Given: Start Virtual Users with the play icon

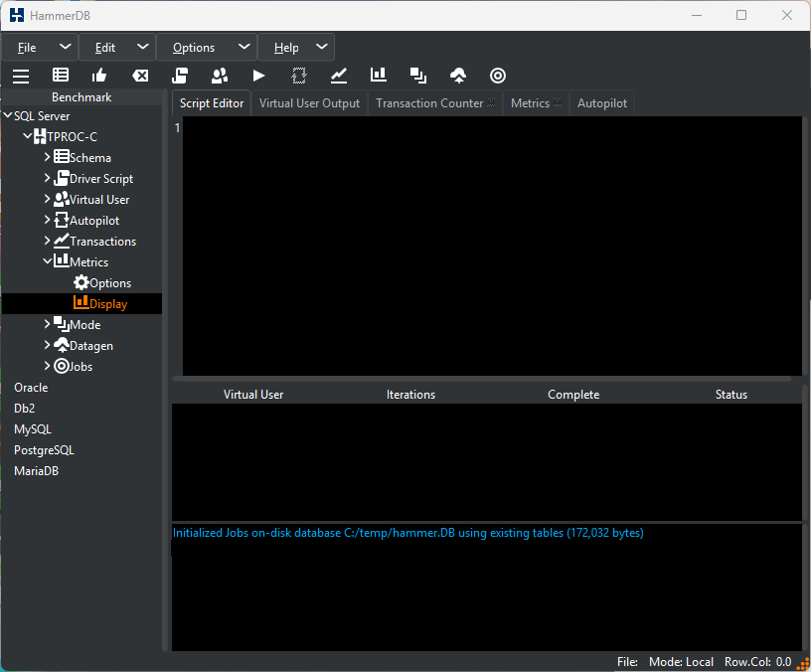Looking at the screenshot, I should coord(258,76).
